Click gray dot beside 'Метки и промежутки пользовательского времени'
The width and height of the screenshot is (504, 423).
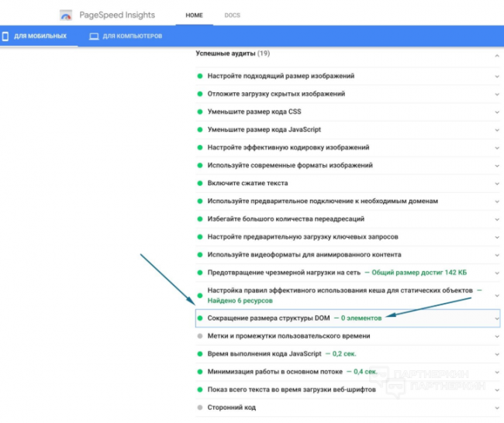[x=199, y=335]
